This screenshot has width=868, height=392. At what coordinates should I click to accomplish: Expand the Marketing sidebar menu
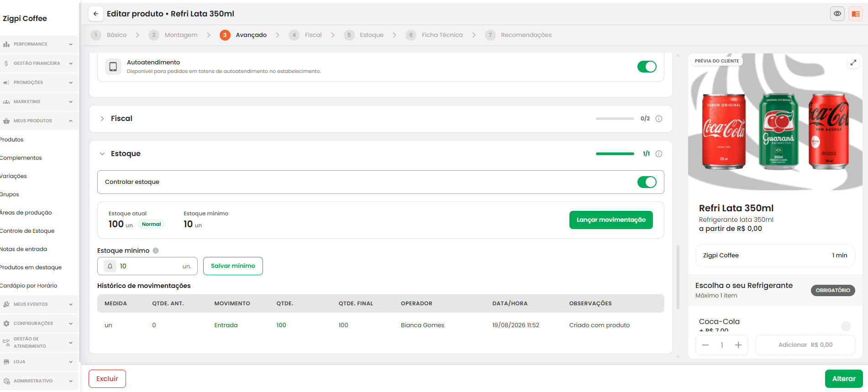pos(71,102)
